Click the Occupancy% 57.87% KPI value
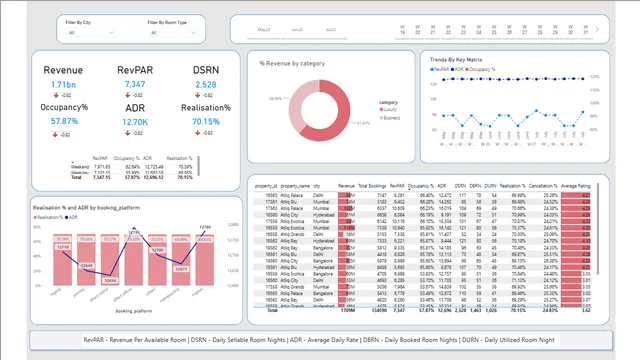This screenshot has height=360, width=640. tap(64, 121)
